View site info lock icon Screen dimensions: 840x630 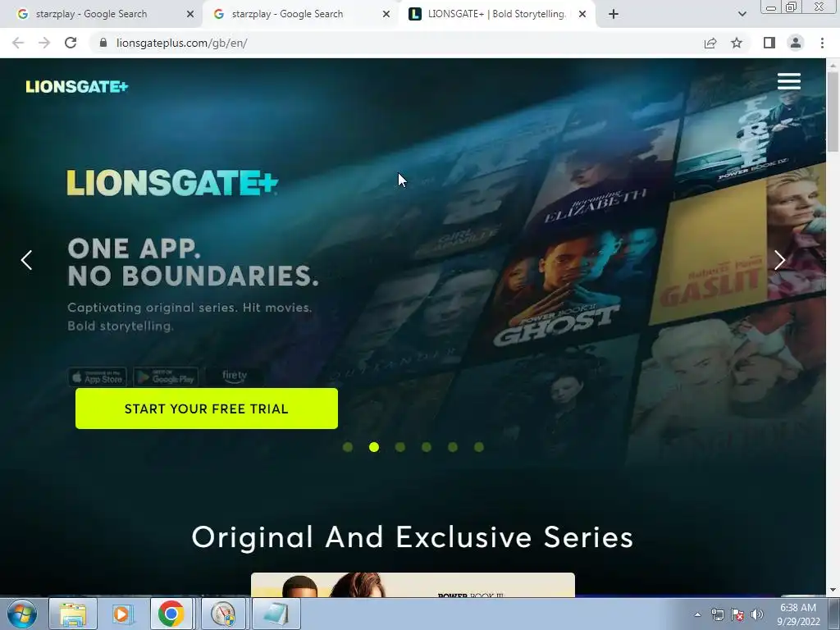click(x=103, y=43)
